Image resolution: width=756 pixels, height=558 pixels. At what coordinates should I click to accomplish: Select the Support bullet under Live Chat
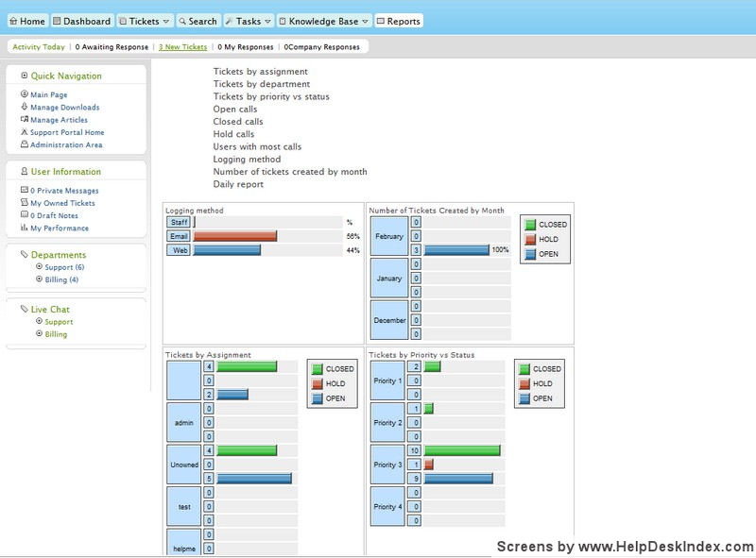(39, 322)
